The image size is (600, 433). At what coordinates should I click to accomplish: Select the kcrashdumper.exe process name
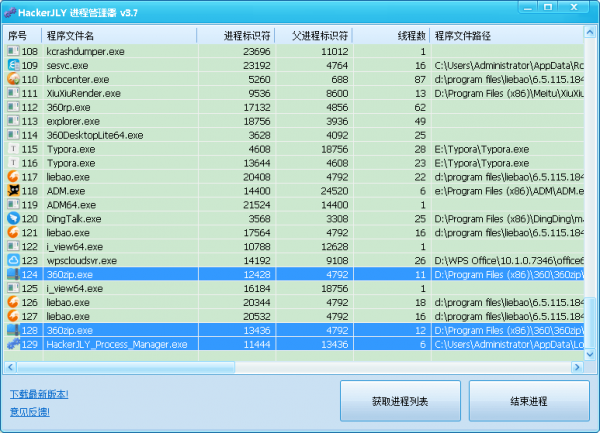[x=85, y=51]
